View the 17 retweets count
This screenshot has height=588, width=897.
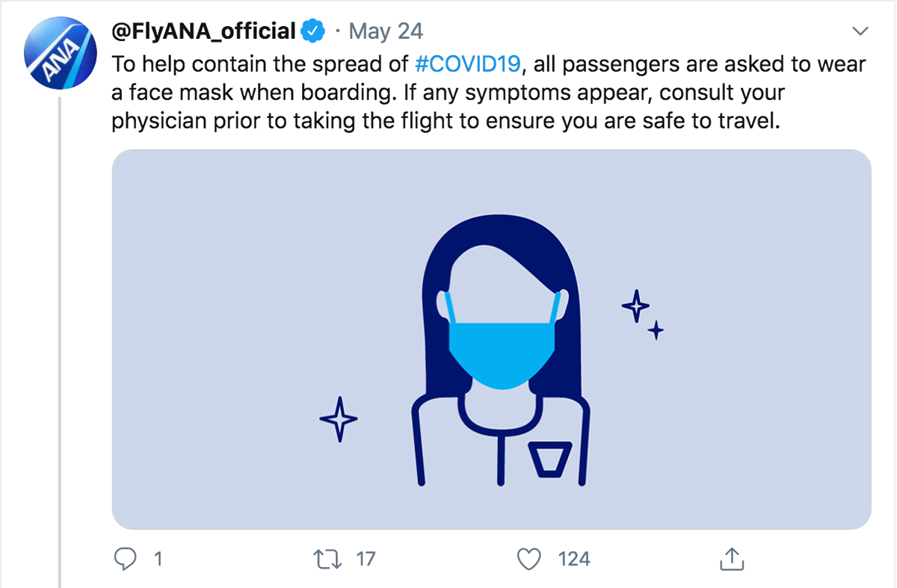pyautogui.click(x=366, y=558)
